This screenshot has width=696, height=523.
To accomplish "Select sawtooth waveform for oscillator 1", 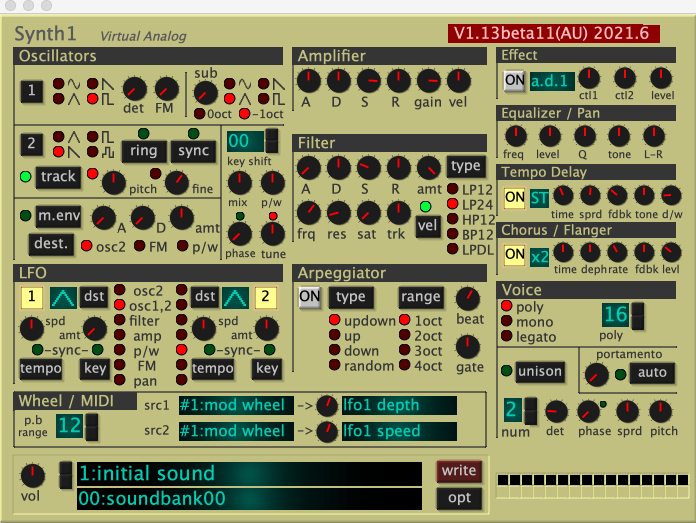I will click(x=92, y=83).
